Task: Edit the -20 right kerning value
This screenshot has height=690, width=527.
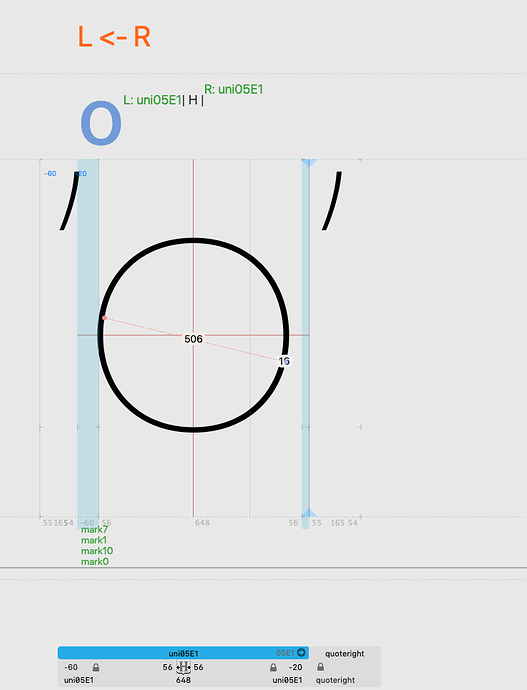Action: [x=295, y=668]
